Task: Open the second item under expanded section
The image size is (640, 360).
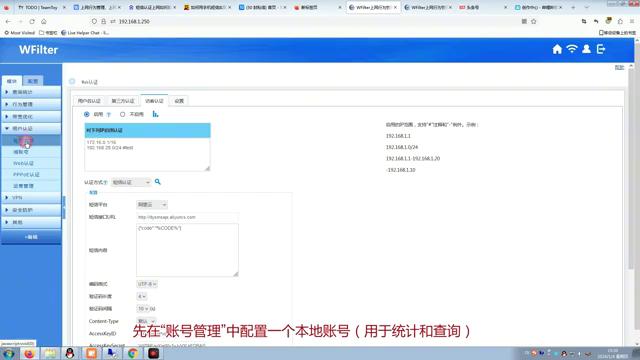Action: (x=21, y=152)
